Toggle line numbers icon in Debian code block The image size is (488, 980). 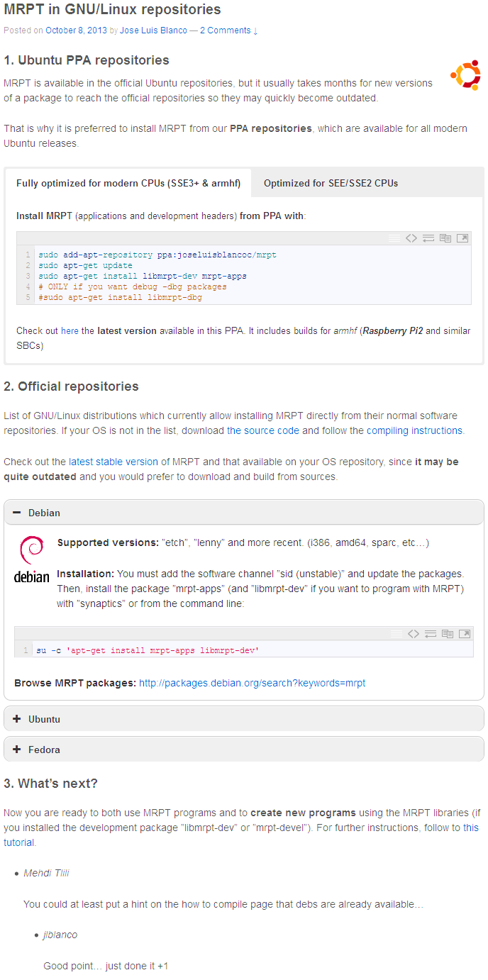click(x=396, y=634)
